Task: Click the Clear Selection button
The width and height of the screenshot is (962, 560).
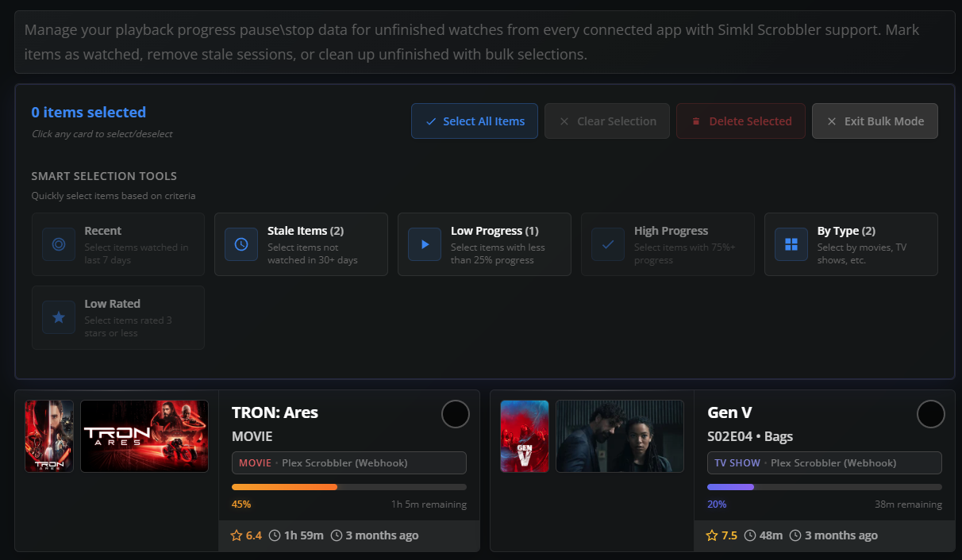Action: [607, 121]
